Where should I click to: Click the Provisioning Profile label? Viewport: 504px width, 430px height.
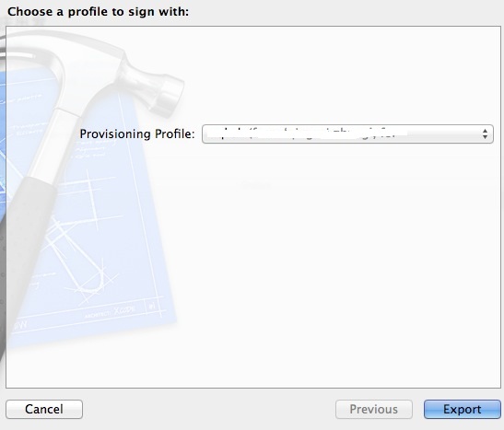click(137, 134)
